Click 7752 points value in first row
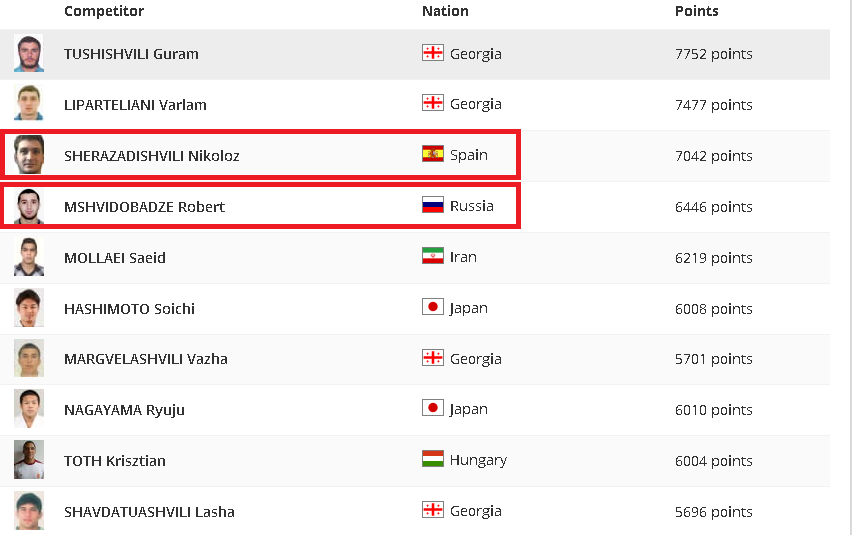This screenshot has height=535, width=852. (x=713, y=54)
